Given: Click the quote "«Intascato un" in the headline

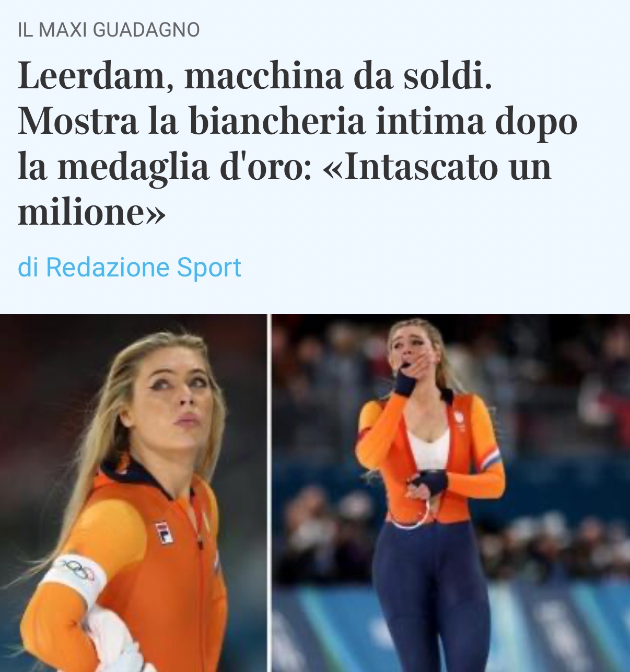Looking at the screenshot, I should 437,167.
